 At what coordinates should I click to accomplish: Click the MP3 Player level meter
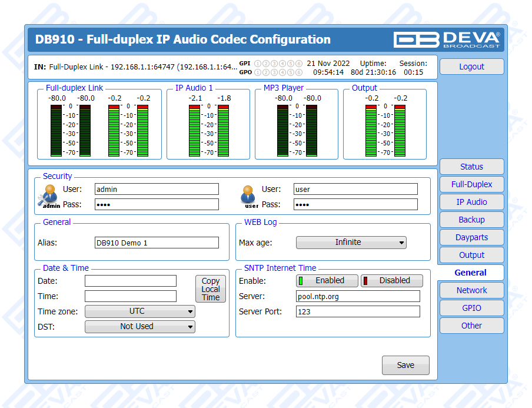tap(297, 130)
